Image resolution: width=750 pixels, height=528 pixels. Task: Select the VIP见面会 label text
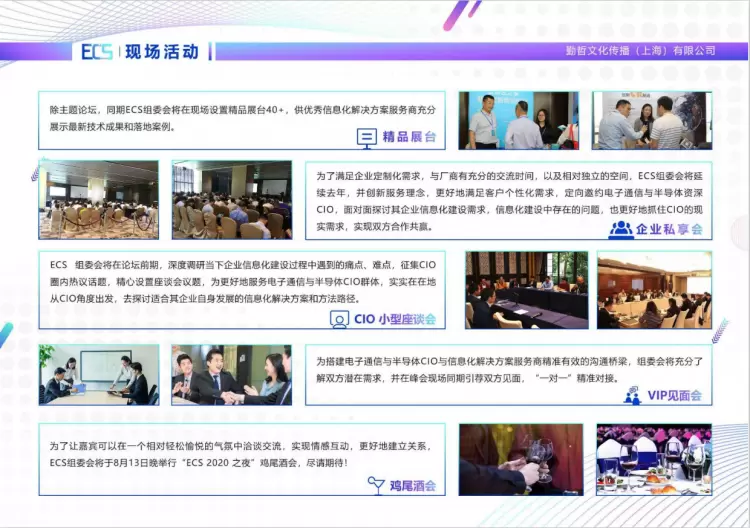click(x=674, y=396)
